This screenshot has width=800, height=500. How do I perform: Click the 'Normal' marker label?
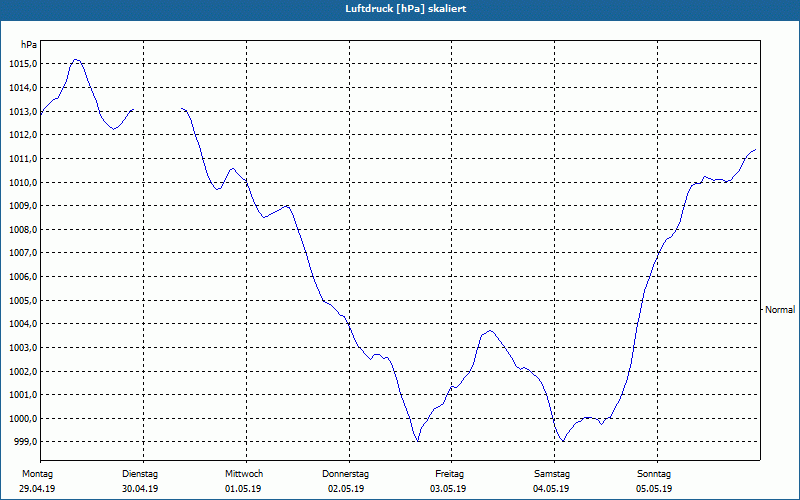[x=780, y=310]
